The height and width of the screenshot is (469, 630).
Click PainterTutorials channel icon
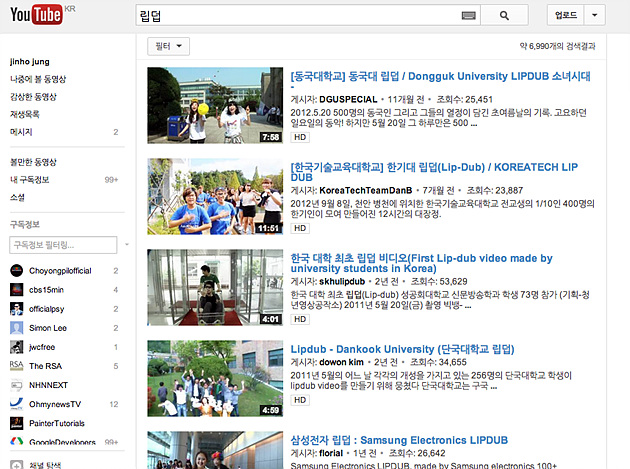point(17,422)
